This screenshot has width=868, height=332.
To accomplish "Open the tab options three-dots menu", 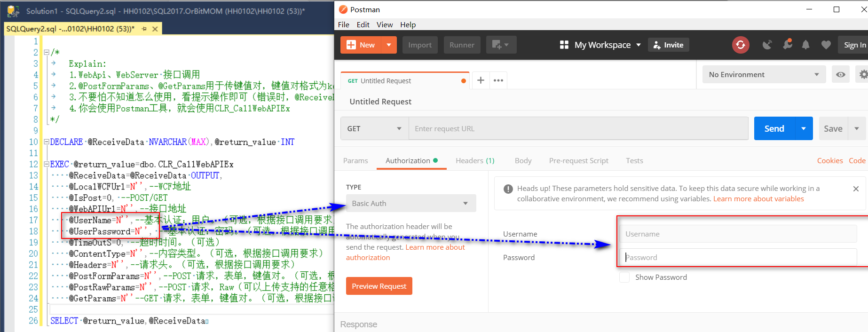I will 498,80.
